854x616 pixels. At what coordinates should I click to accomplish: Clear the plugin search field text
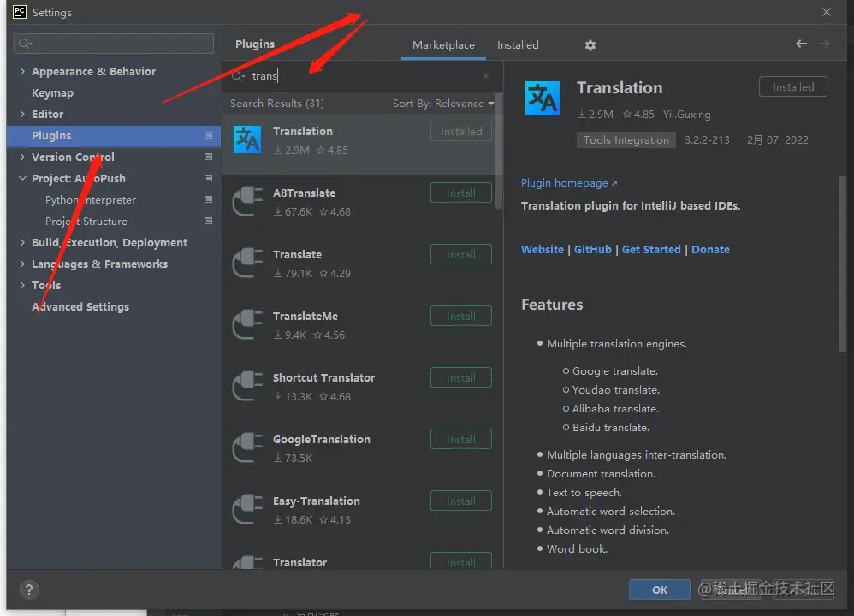point(486,75)
